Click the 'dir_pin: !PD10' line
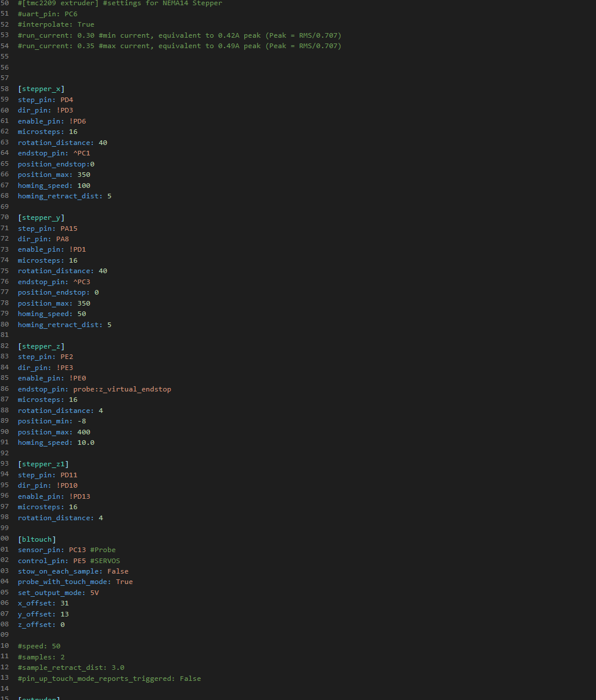The height and width of the screenshot is (700, 596). tap(48, 485)
